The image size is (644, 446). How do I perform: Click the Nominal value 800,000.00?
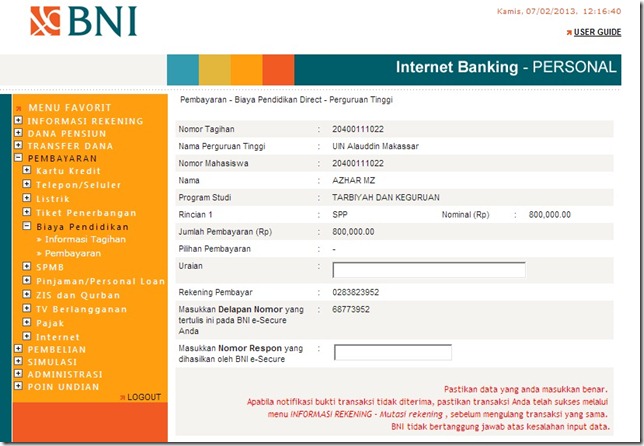click(550, 214)
